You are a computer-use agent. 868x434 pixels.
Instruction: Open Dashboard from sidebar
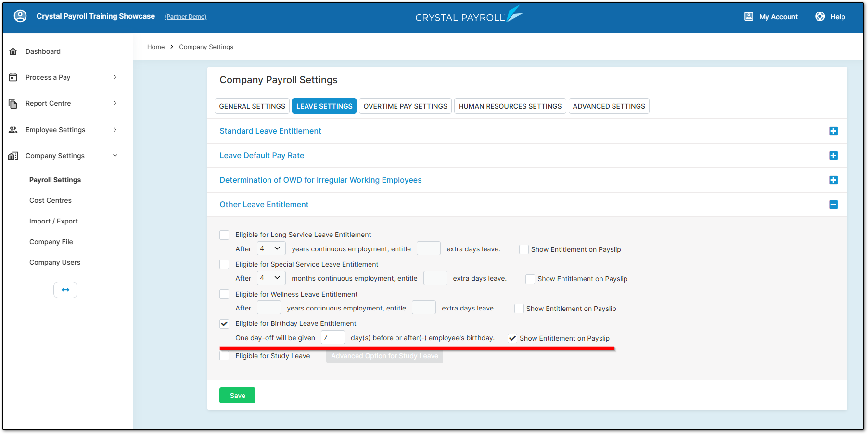[x=43, y=51]
